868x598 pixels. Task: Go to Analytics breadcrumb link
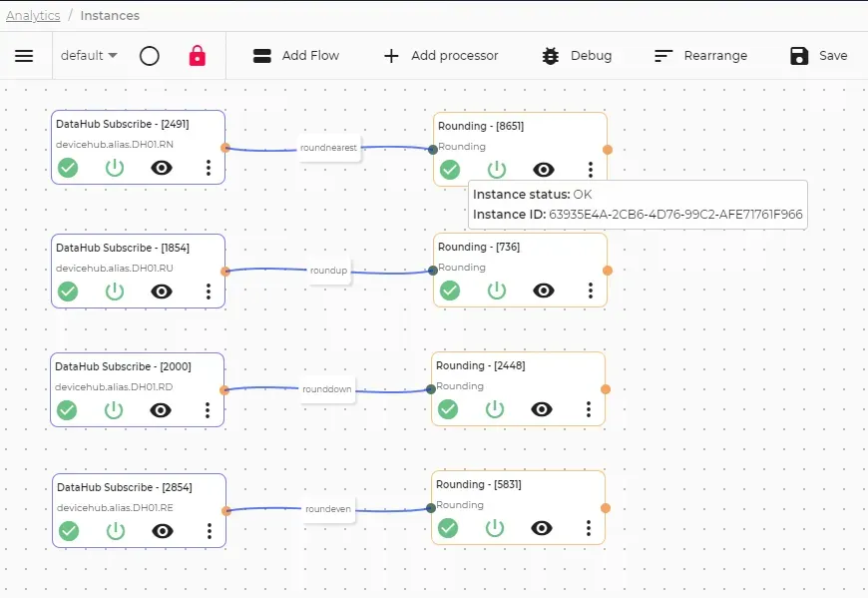(x=33, y=16)
